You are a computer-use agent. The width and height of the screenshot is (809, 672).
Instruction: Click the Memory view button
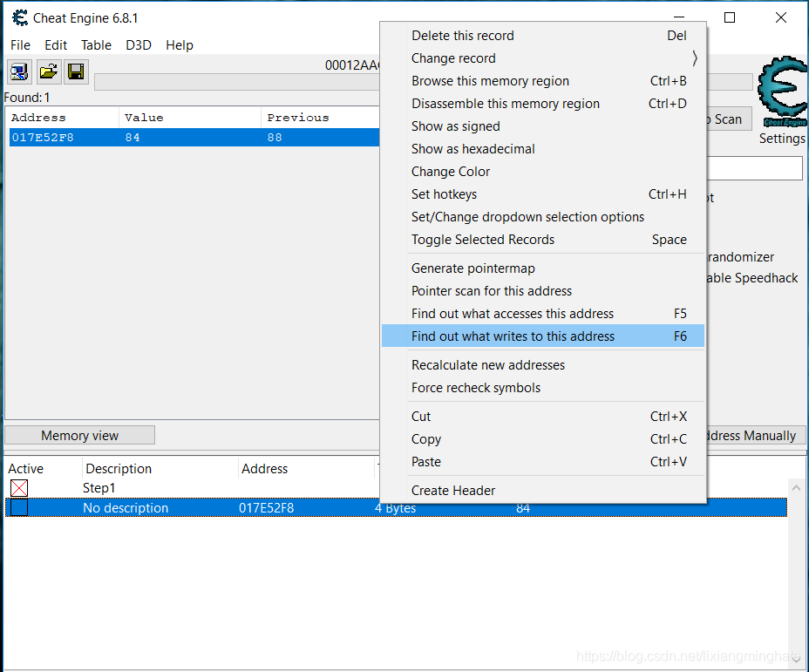(80, 436)
